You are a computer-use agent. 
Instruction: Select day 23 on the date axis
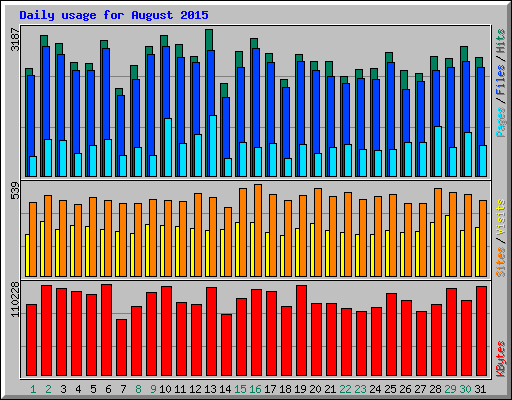point(360,389)
